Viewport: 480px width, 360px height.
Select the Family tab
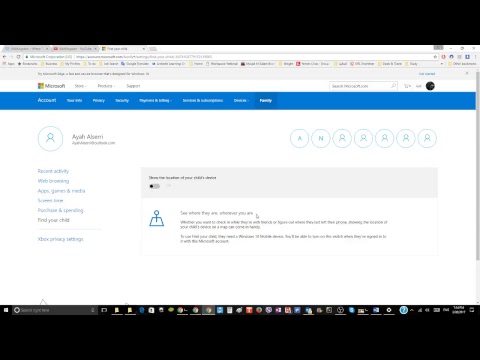(266, 100)
